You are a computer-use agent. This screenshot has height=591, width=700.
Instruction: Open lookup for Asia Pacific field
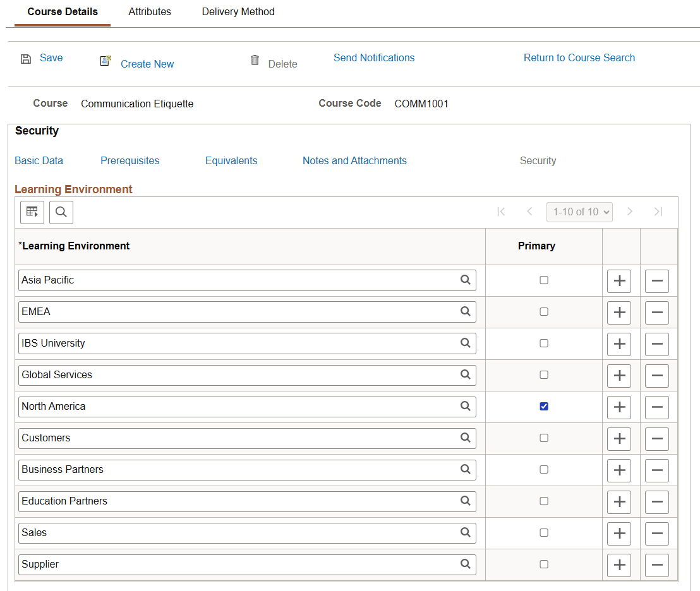[x=465, y=280]
